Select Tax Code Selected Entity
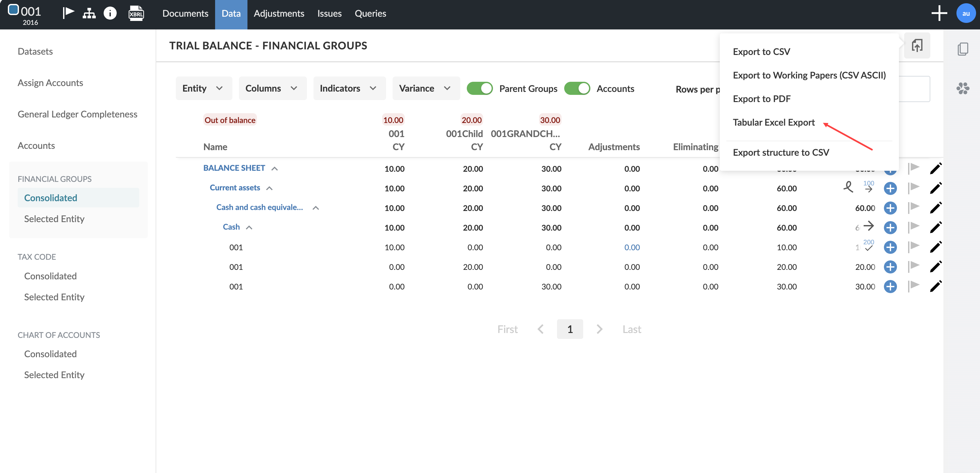 click(x=54, y=297)
